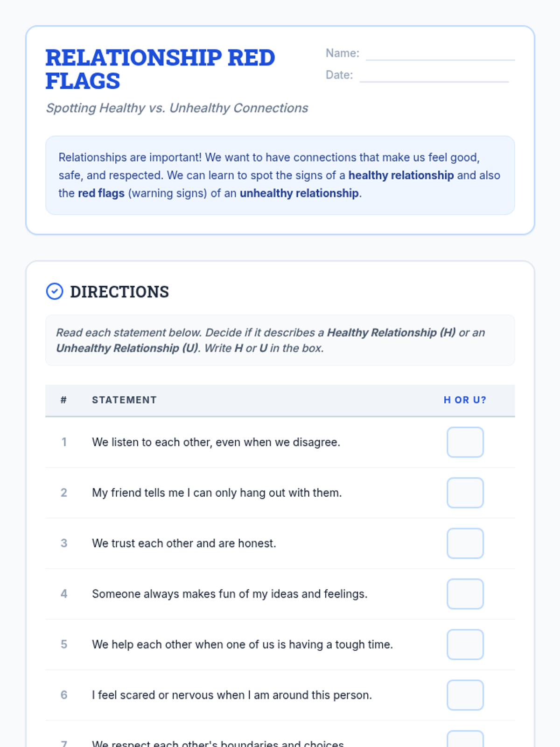Click the "Someone always makes fun" statement
The image size is (560, 747).
coord(230,594)
